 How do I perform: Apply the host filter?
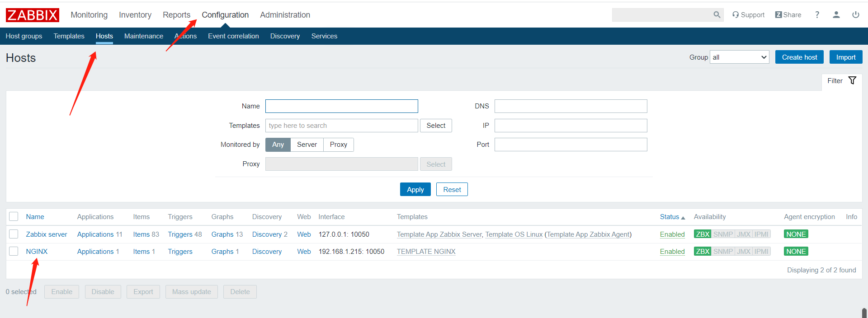[415, 190]
